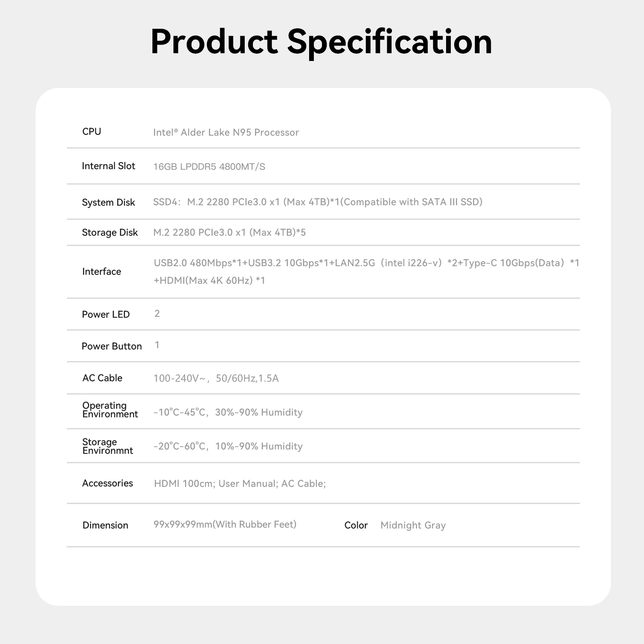Click the -20°C-60°C storage humidity value

tap(228, 446)
